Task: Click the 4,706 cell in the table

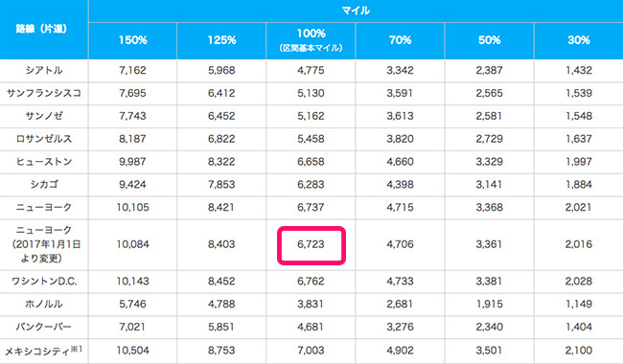Action: [400, 244]
